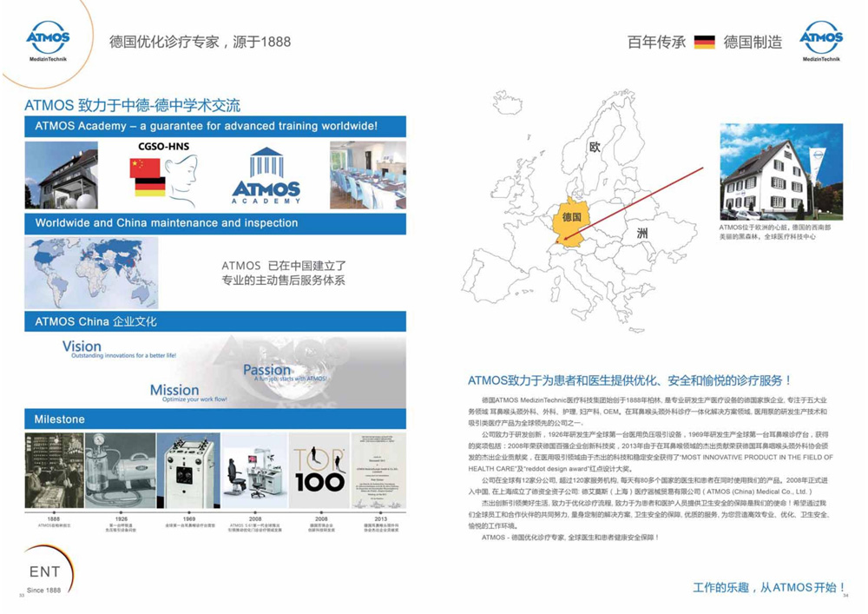Open the conference room photo
This screenshot has width=868, height=614.
pyautogui.click(x=367, y=175)
